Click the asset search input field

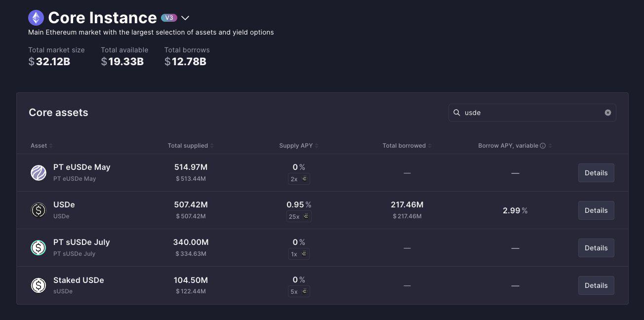531,113
